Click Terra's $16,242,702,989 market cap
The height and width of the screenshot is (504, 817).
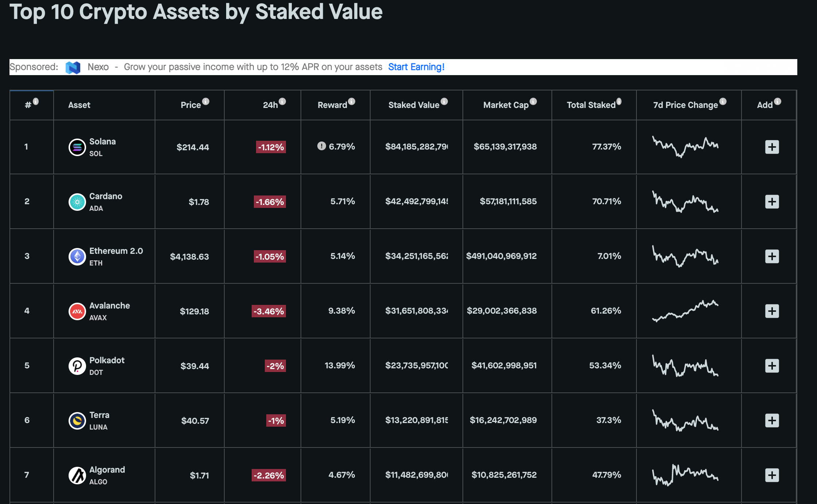click(503, 420)
